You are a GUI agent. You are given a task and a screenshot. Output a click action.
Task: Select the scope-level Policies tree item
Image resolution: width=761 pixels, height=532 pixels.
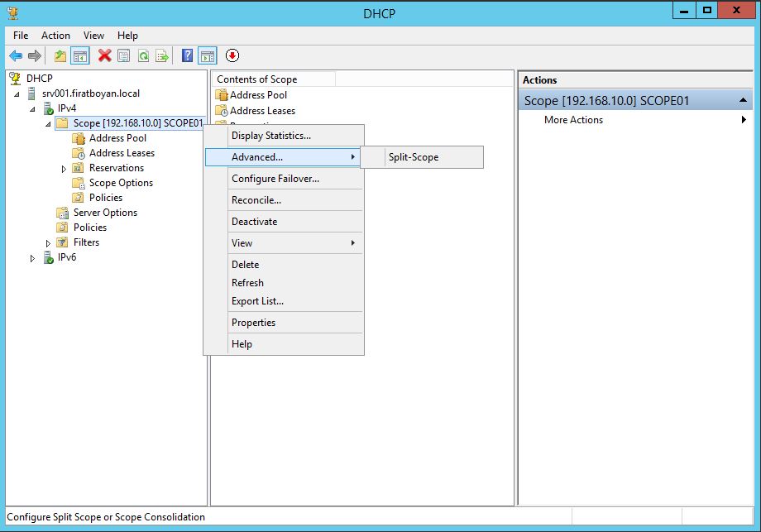[x=106, y=198]
